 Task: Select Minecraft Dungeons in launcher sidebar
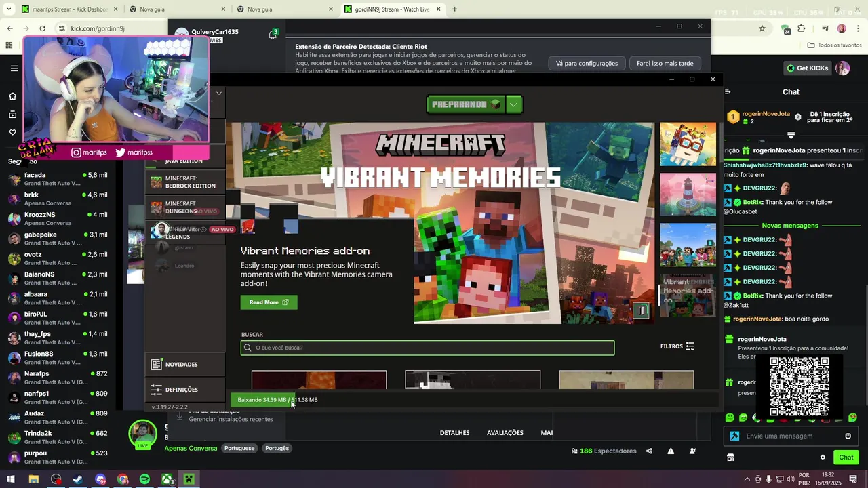[x=185, y=207]
